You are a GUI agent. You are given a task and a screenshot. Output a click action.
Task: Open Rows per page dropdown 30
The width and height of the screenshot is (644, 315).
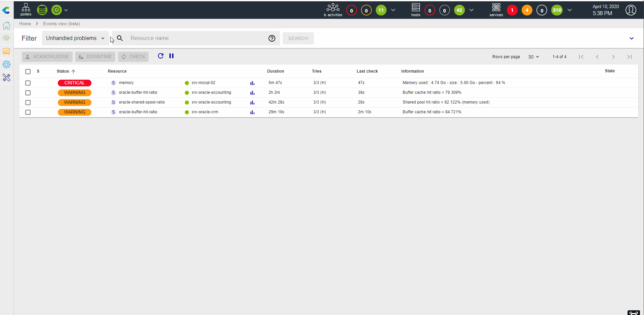click(533, 57)
